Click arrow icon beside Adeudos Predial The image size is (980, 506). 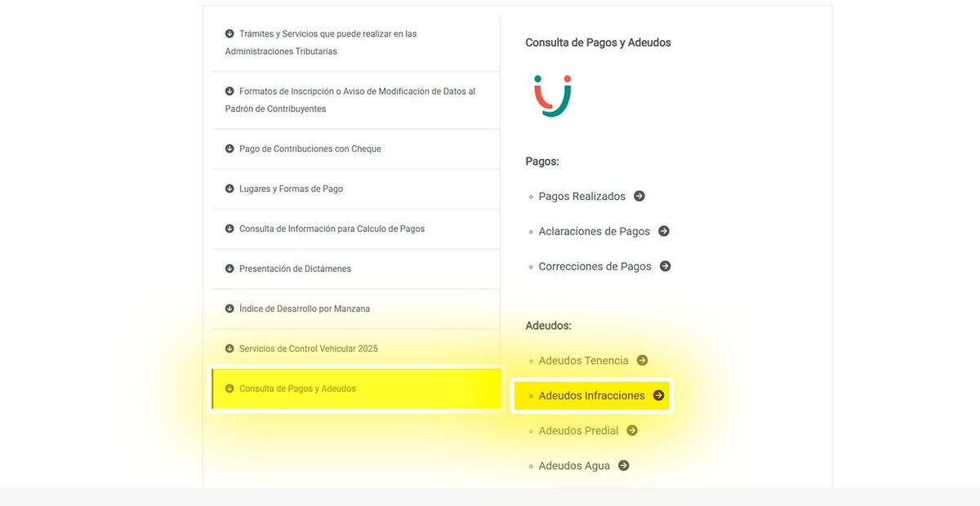632,430
